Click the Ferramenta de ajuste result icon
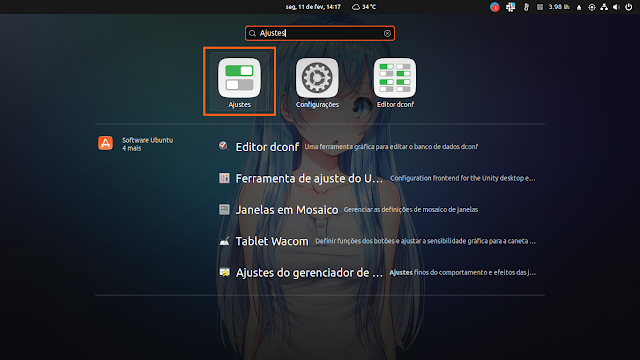 click(x=224, y=178)
